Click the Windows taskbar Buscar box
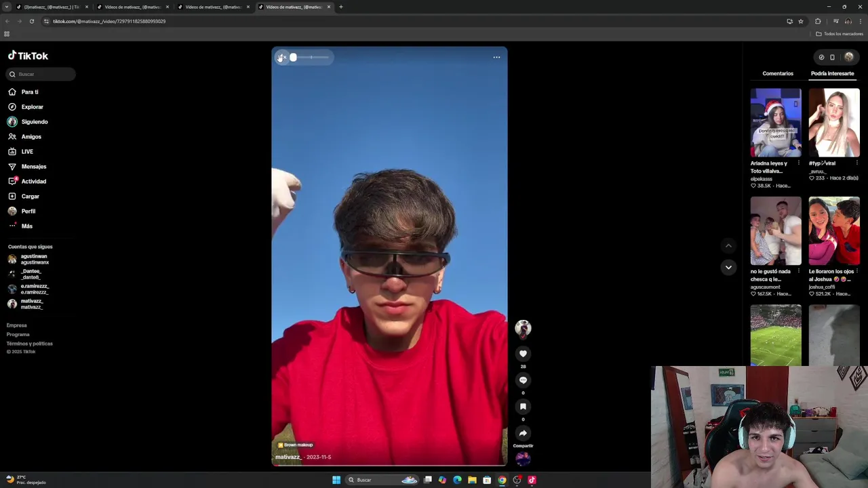This screenshot has height=488, width=868. click(x=382, y=480)
